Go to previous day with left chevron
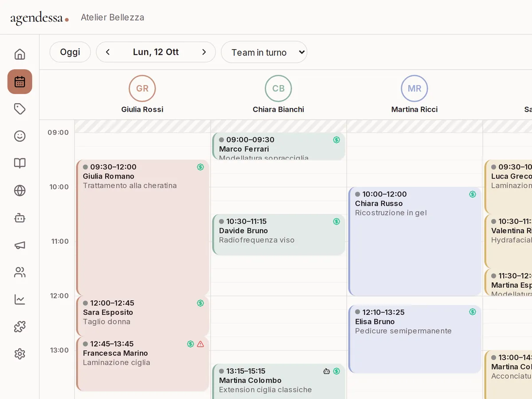532x399 pixels. point(108,52)
